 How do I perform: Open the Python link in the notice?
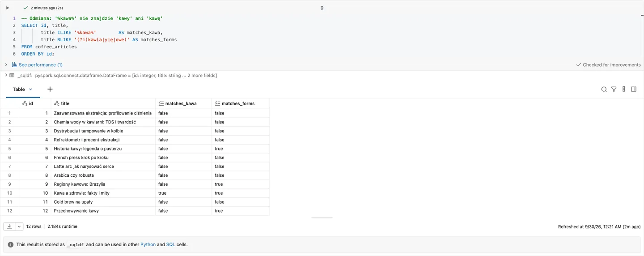(x=148, y=245)
